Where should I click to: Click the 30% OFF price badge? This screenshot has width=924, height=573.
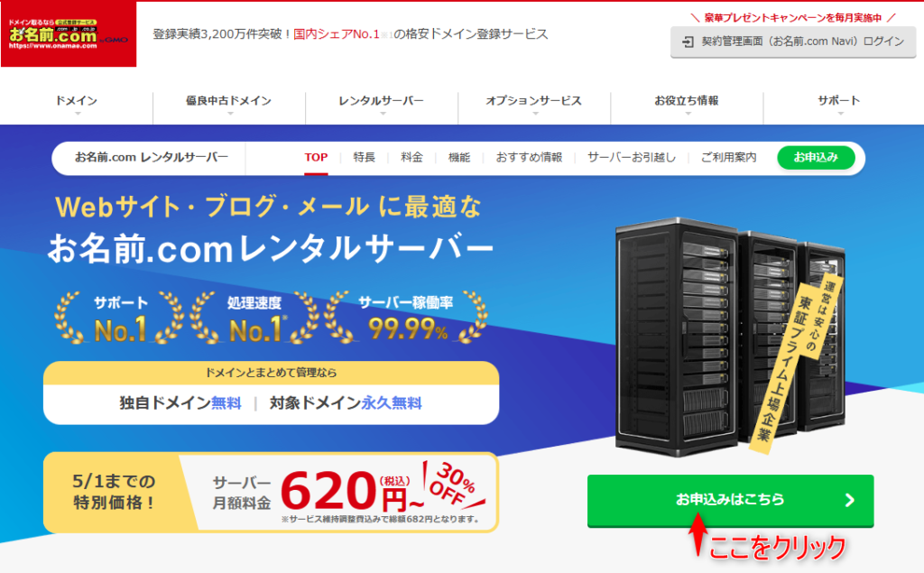point(454,485)
